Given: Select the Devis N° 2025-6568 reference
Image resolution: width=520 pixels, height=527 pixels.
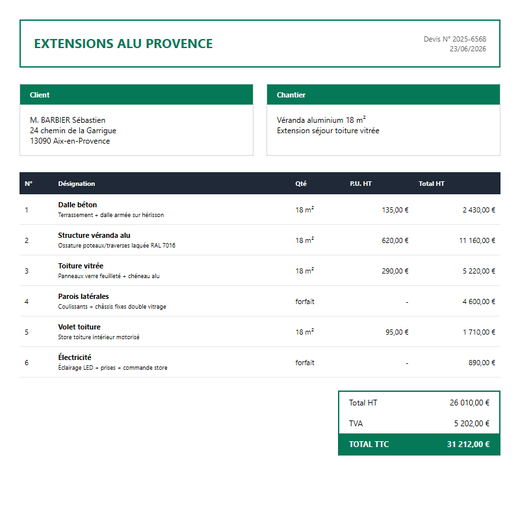Looking at the screenshot, I should [454, 39].
